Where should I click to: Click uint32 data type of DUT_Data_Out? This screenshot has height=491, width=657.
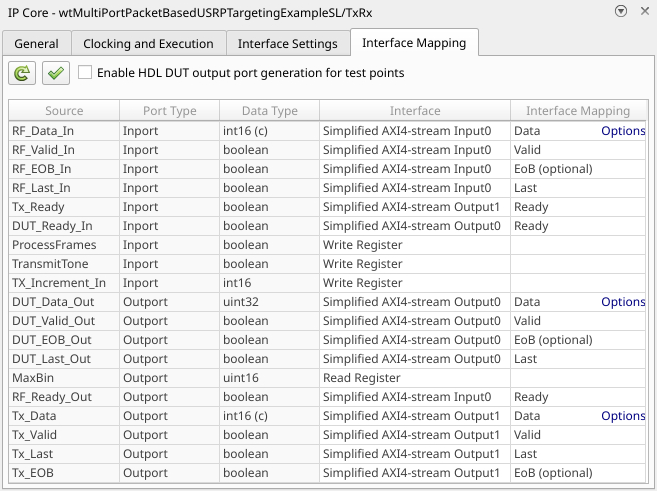(x=270, y=302)
